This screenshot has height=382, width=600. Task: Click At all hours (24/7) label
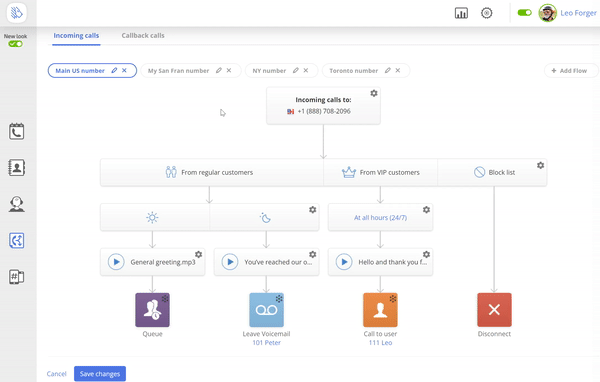pyautogui.click(x=380, y=218)
